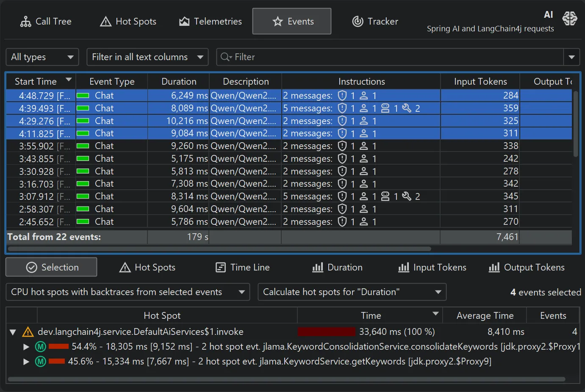Click tool wrench icon in 4:39.493 row

[x=407, y=108]
